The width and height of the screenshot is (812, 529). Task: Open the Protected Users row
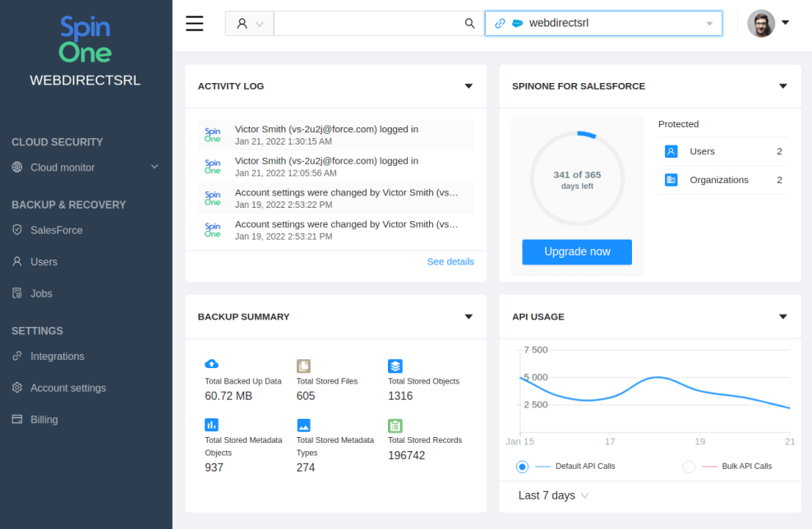tap(723, 151)
